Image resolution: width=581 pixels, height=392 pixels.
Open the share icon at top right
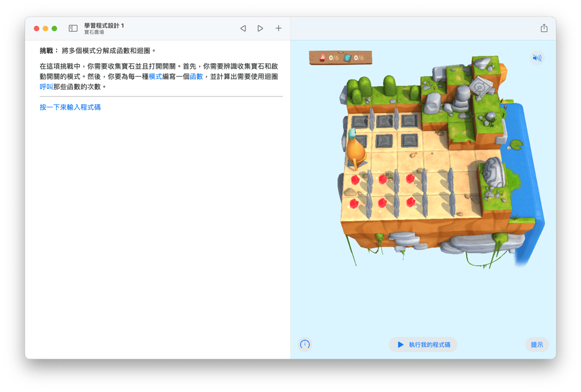544,28
